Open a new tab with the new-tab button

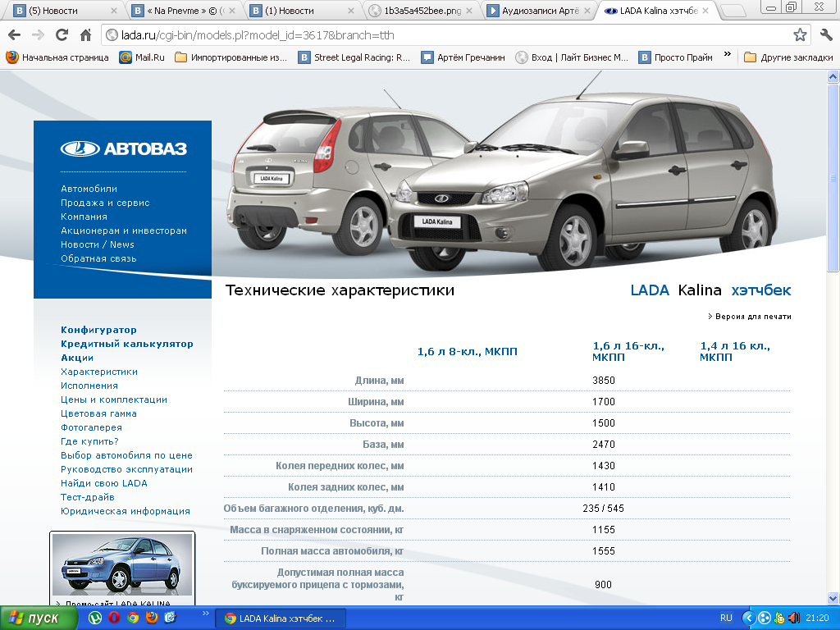coord(733,11)
